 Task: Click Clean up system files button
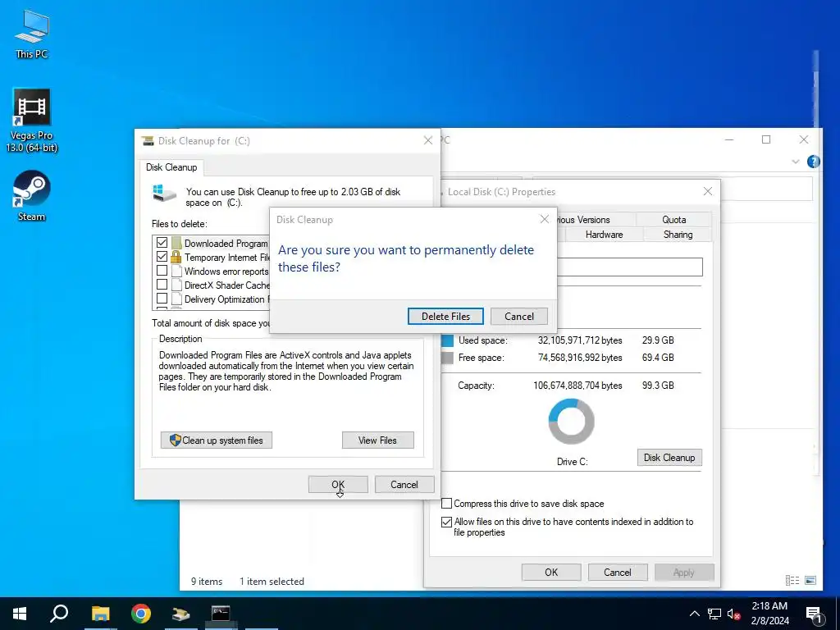point(217,441)
